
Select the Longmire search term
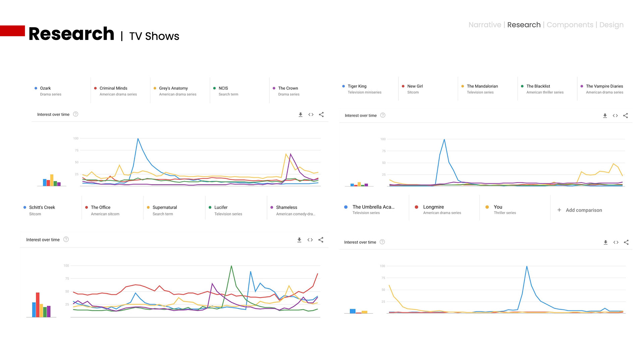(x=438, y=209)
